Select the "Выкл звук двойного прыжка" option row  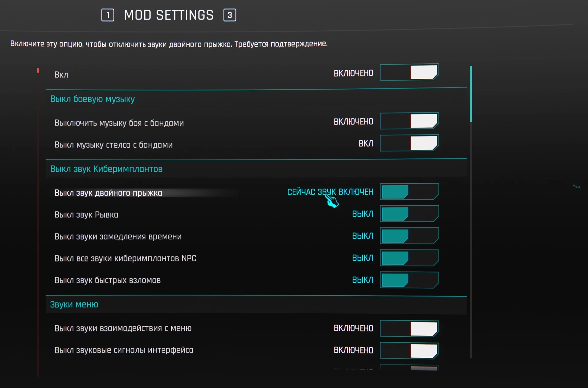[108, 192]
